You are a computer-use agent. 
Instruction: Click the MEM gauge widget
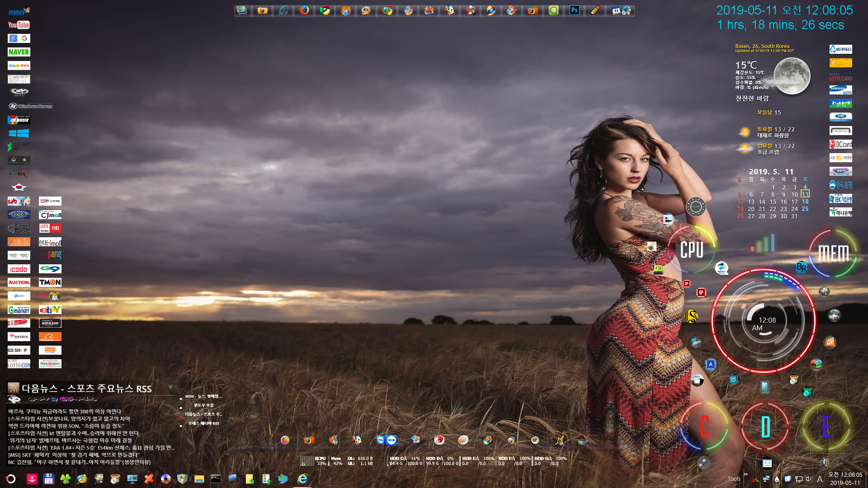pyautogui.click(x=833, y=253)
